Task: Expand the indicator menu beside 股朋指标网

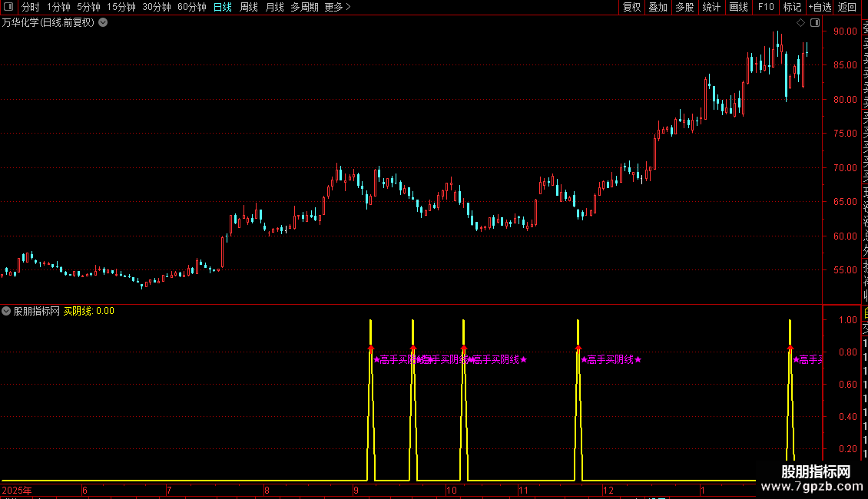Action: (x=6, y=311)
